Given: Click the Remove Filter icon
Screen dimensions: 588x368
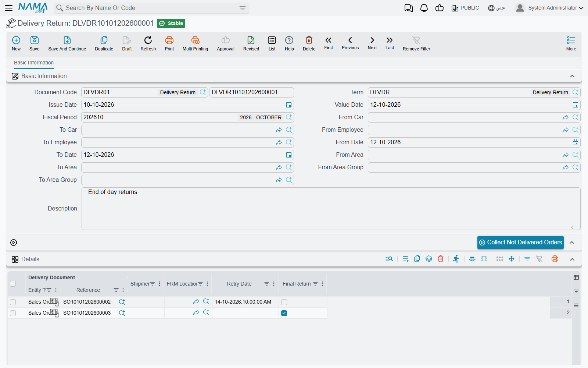Looking at the screenshot, I should coord(416,40).
